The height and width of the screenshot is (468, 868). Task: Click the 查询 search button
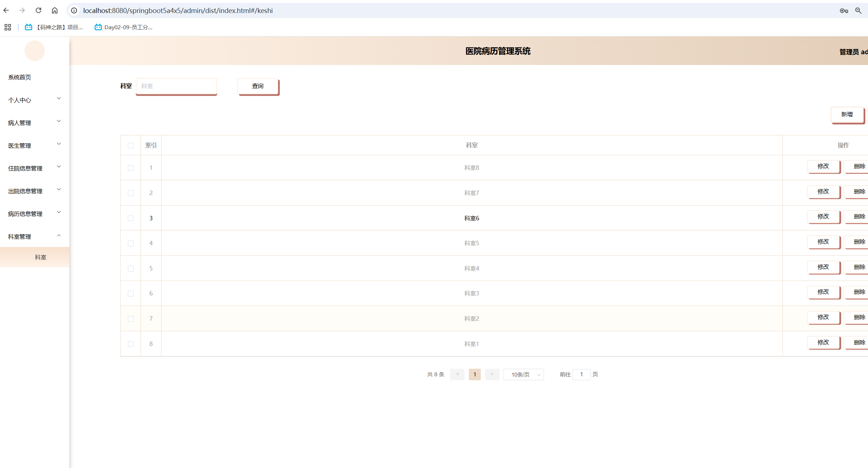(258, 86)
